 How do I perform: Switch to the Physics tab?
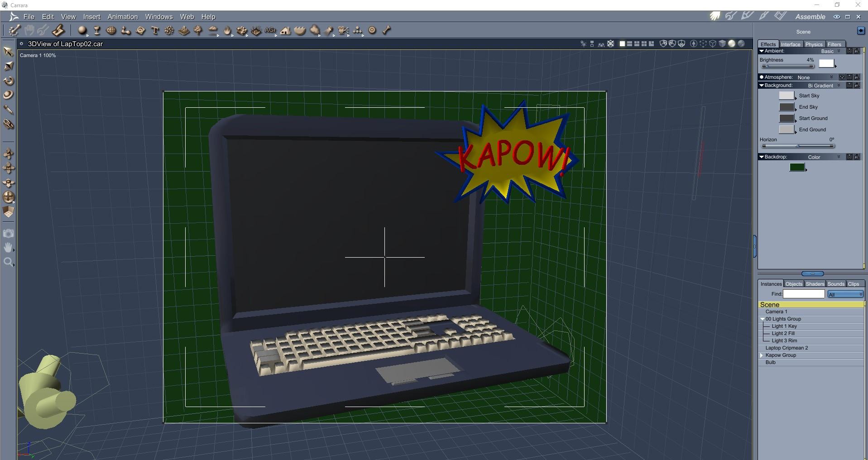pos(814,44)
